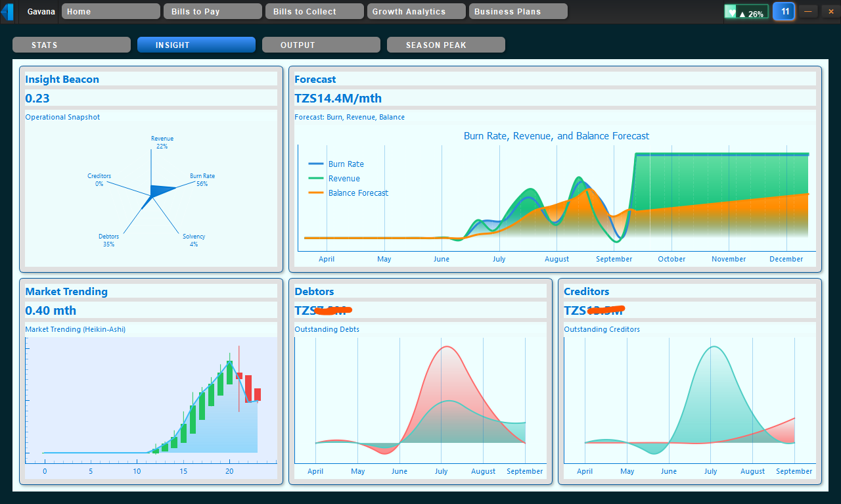Viewport: 841px width, 504px height.
Task: Open Growth Analytics section
Action: click(417, 11)
